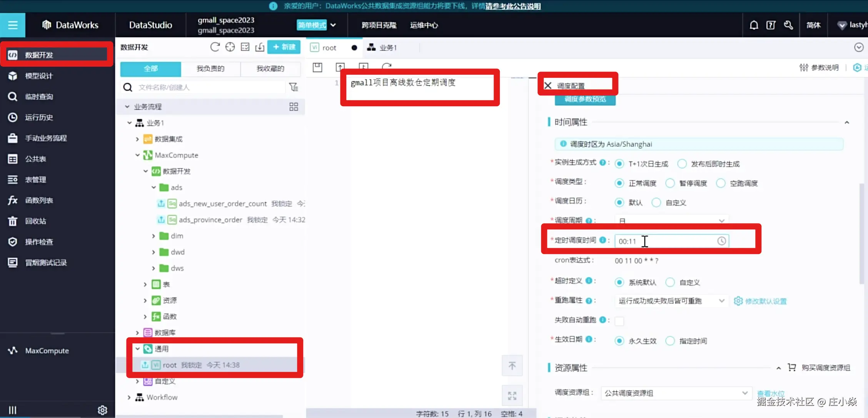Image resolution: width=868 pixels, height=418 pixels.
Task: Open notifications bell icon in top bar
Action: [x=754, y=25]
